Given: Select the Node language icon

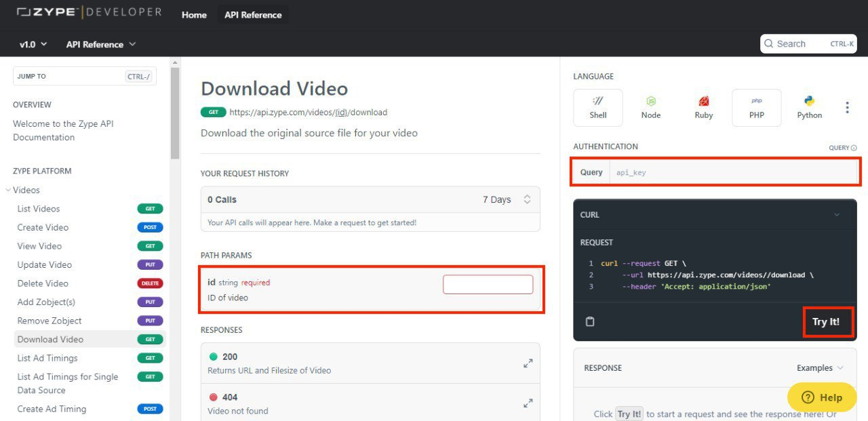Looking at the screenshot, I should coord(650,108).
